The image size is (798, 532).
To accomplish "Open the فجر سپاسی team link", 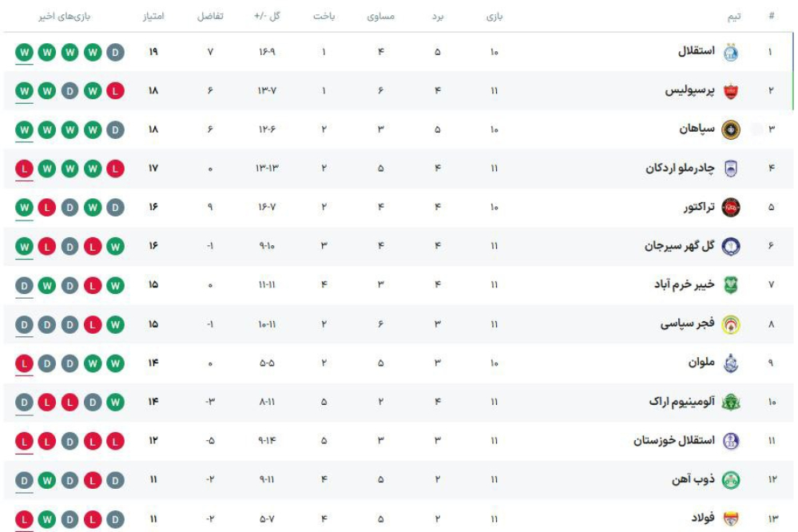I will click(x=688, y=322).
